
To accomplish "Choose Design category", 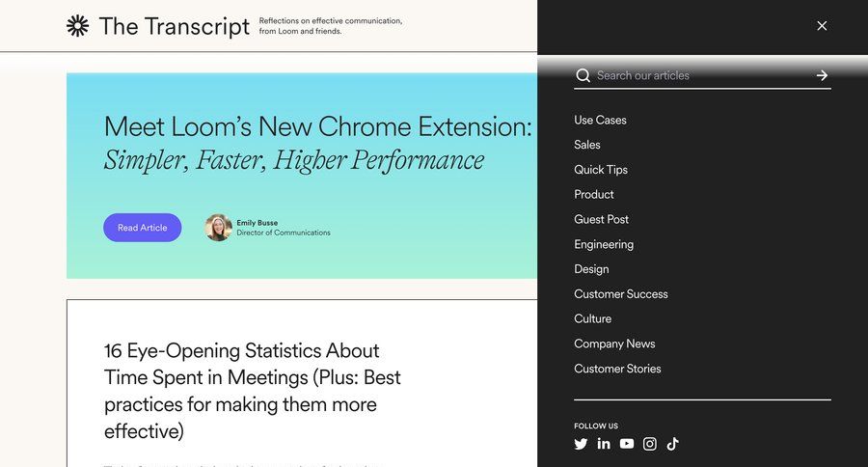I will (591, 269).
